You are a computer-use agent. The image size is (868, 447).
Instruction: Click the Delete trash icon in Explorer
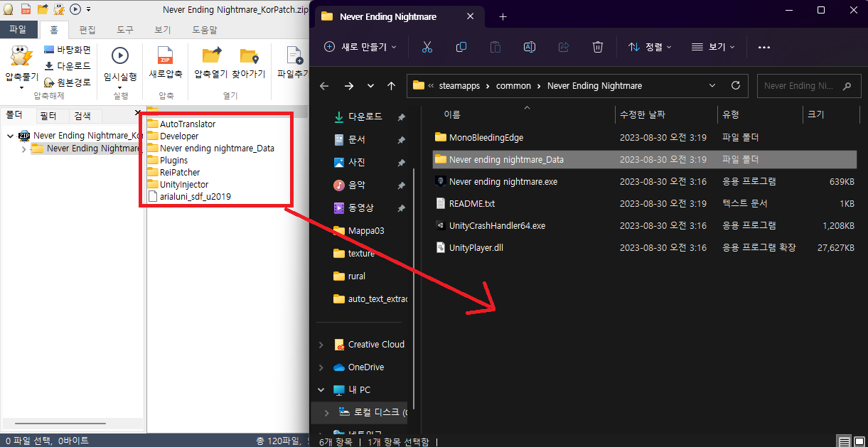tap(598, 47)
